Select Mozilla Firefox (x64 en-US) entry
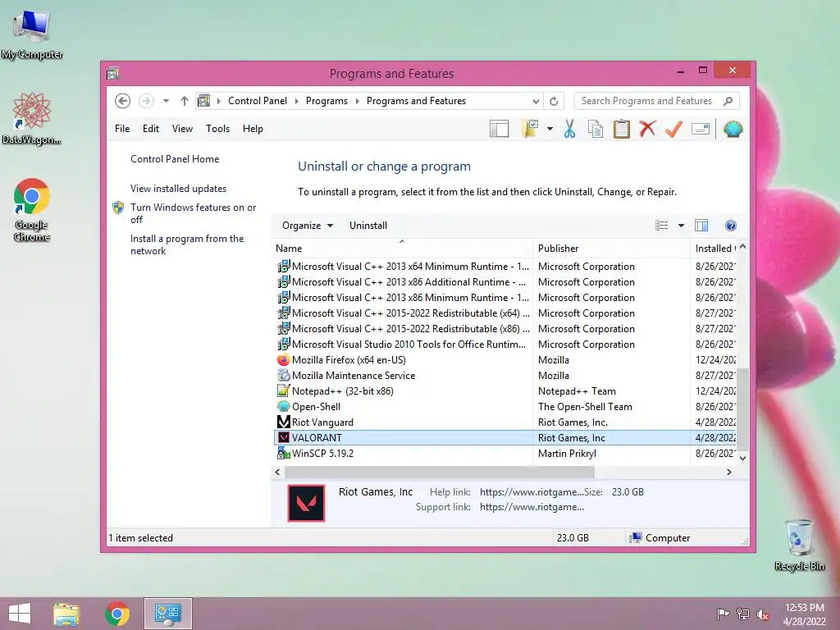This screenshot has height=630, width=840. 505,360
